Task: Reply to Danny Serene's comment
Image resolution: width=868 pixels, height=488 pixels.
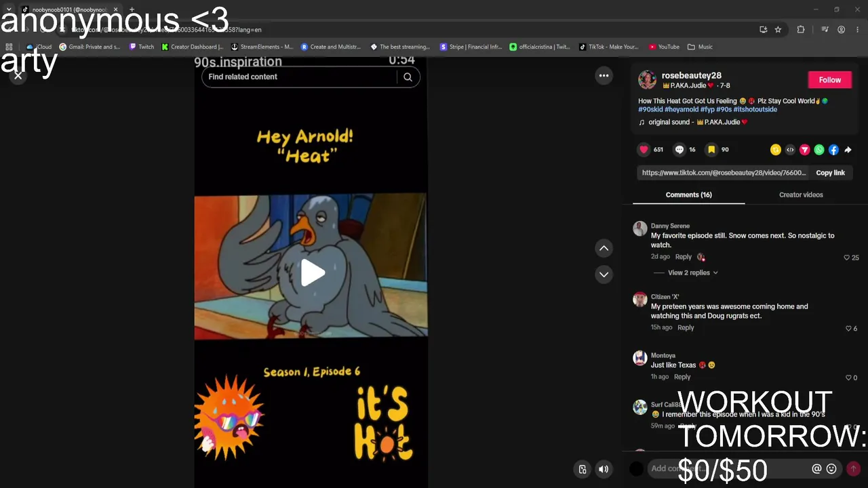Action: [683, 257]
